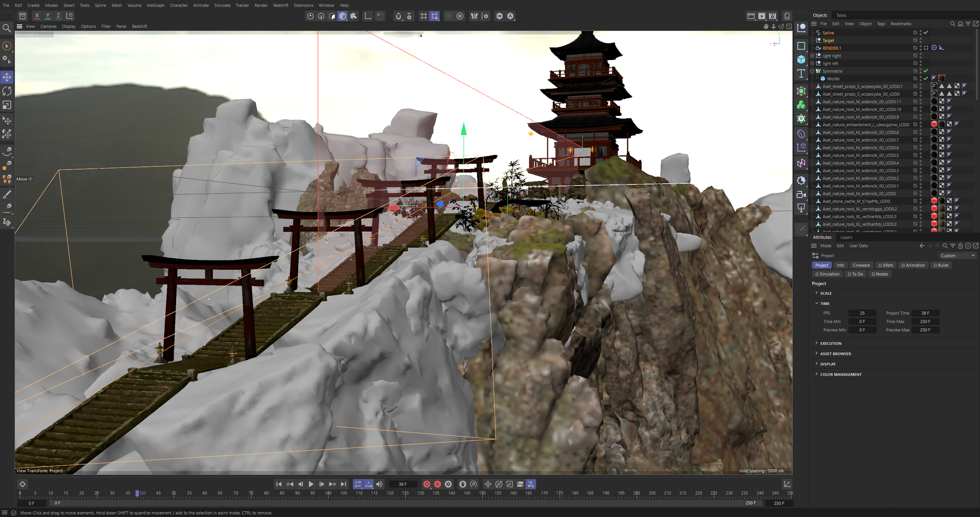The width and height of the screenshot is (980, 517).
Task: Click the Text spline tool icon
Action: click(x=801, y=73)
